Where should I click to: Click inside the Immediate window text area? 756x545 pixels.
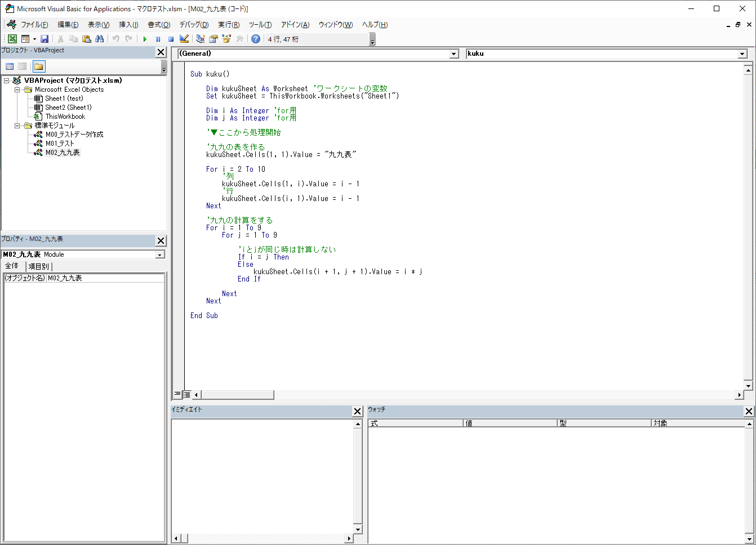pos(263,476)
